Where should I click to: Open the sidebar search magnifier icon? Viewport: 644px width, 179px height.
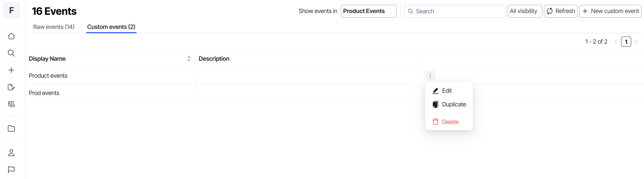coord(11,53)
